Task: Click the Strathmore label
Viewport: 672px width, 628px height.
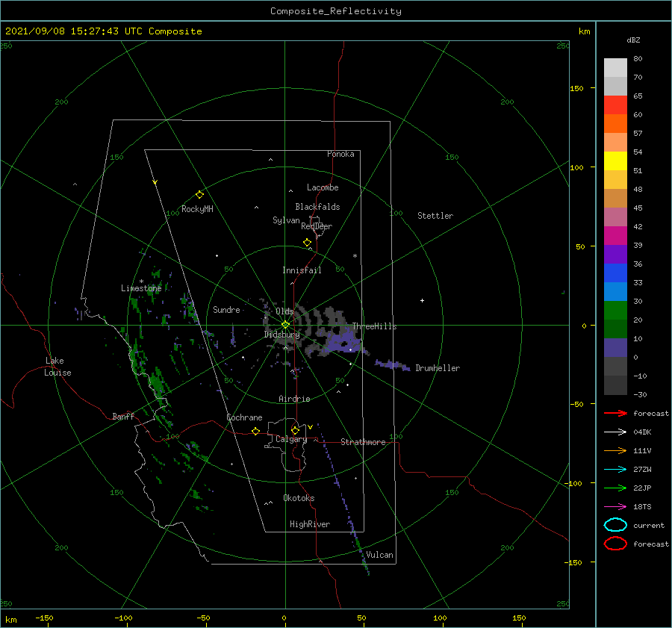Action: (363, 442)
